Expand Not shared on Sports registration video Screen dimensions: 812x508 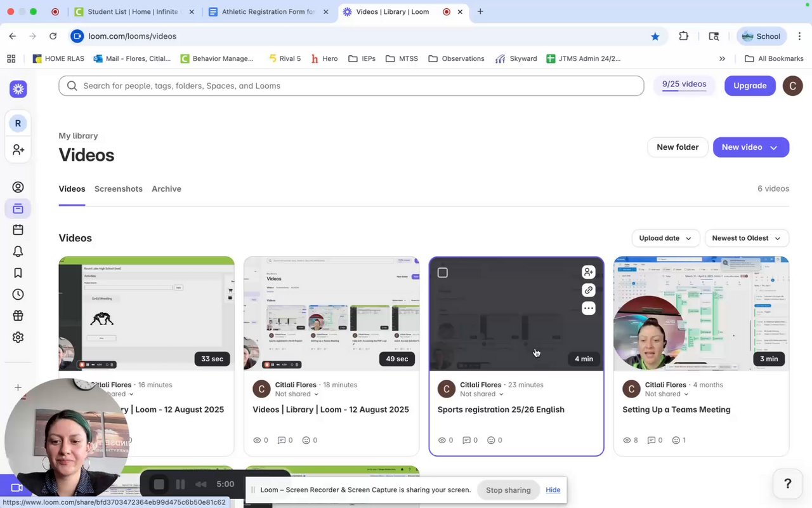(x=481, y=394)
